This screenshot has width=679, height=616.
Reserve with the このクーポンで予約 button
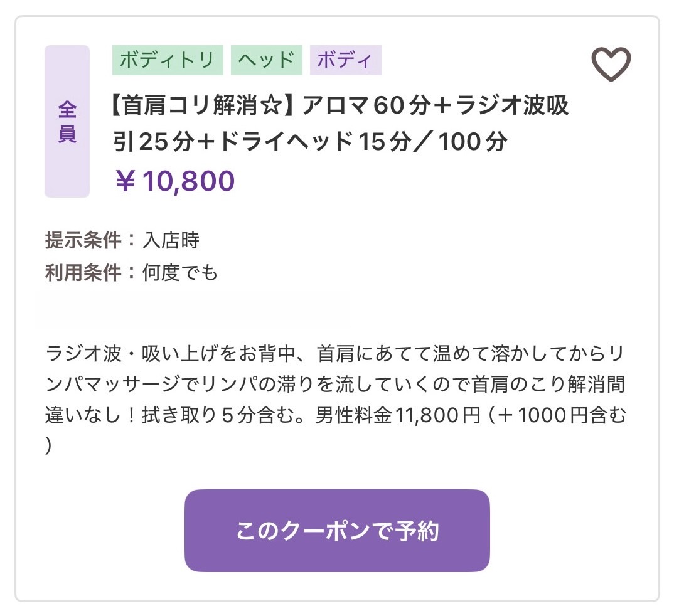point(337,530)
